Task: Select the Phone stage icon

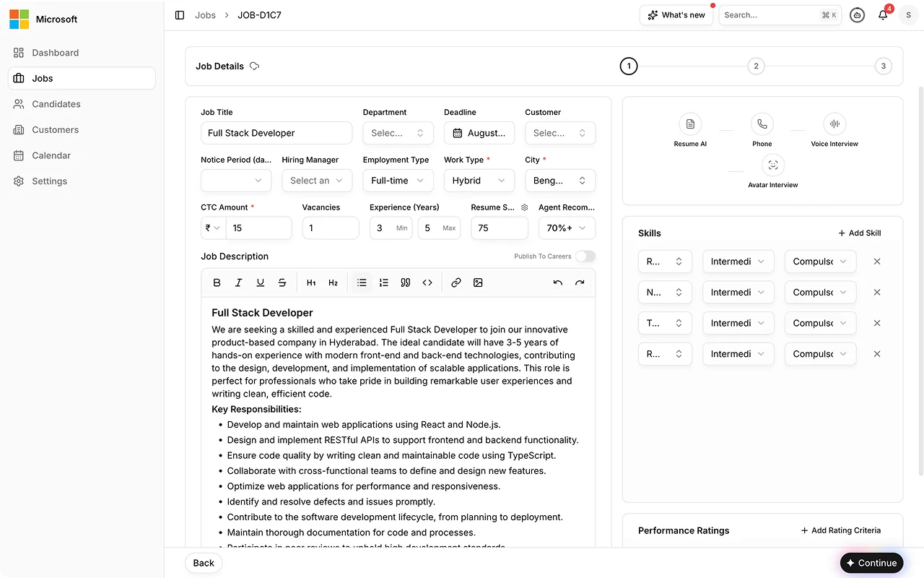Action: coord(762,124)
